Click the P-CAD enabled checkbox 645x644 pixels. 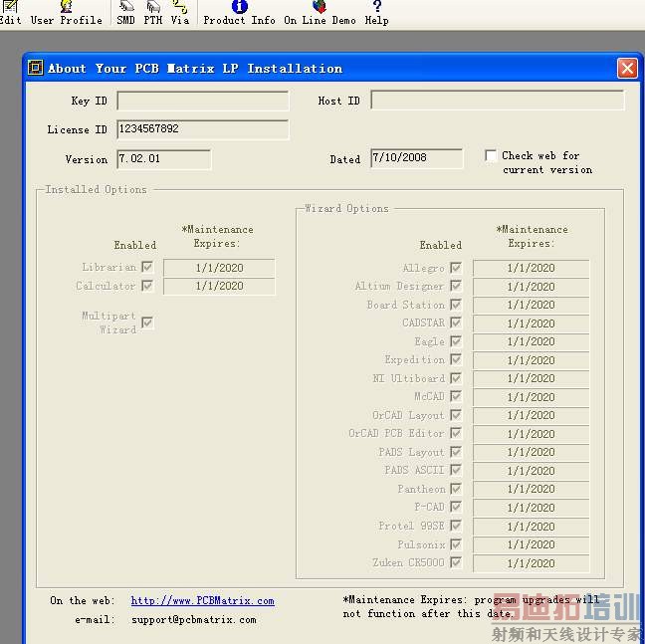pyautogui.click(x=455, y=507)
